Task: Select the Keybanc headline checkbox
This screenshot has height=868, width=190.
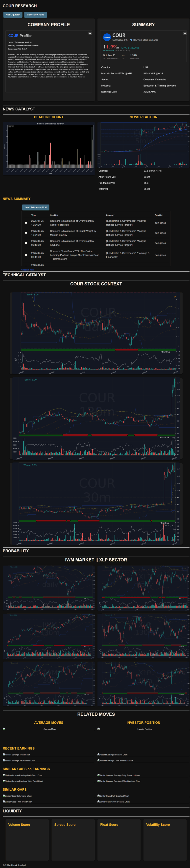Action: pos(26,243)
